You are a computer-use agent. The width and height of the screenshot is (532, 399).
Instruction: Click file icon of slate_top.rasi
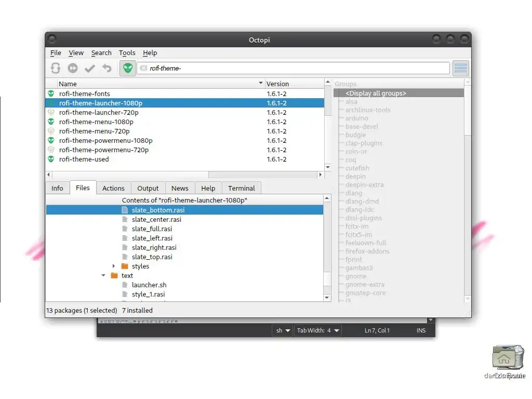[125, 257]
